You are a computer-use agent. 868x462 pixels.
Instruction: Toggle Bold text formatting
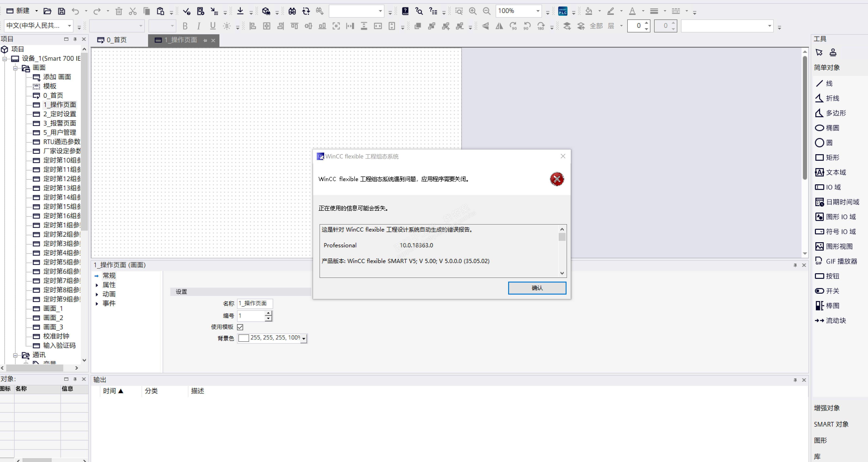click(185, 26)
